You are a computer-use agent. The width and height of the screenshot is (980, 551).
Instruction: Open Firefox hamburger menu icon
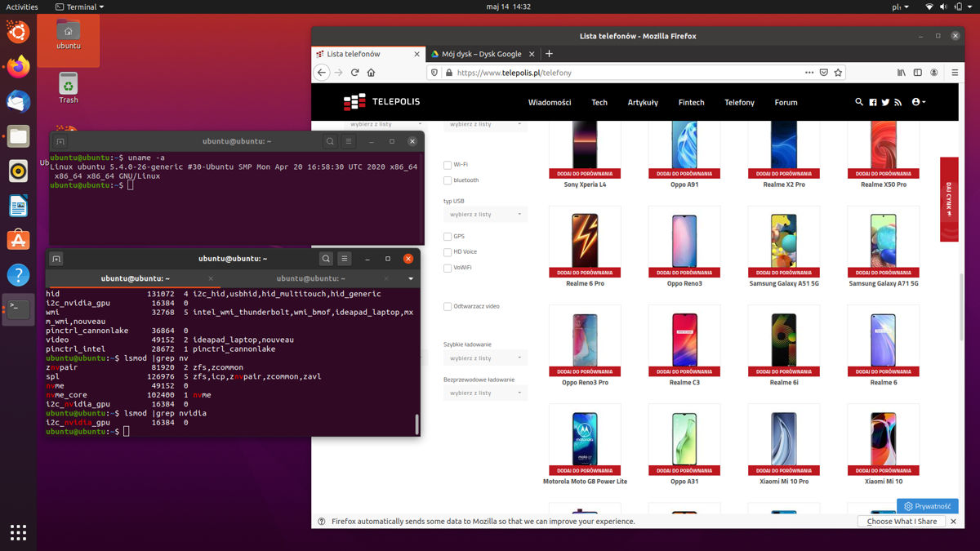click(955, 73)
